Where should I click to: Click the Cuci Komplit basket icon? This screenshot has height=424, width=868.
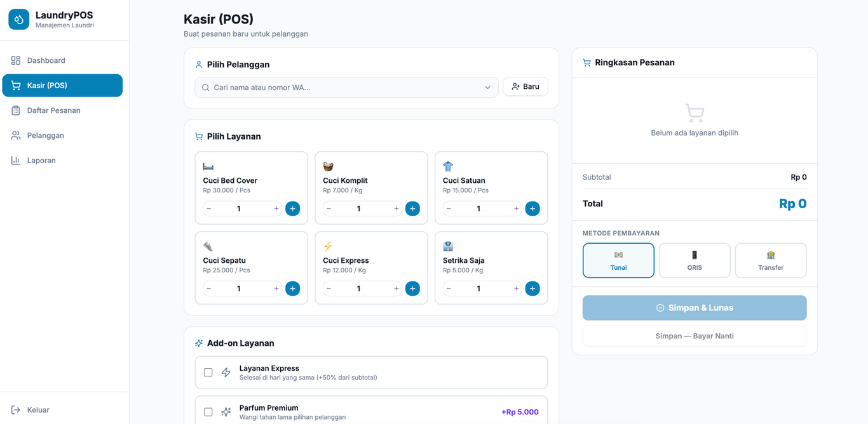coord(328,166)
